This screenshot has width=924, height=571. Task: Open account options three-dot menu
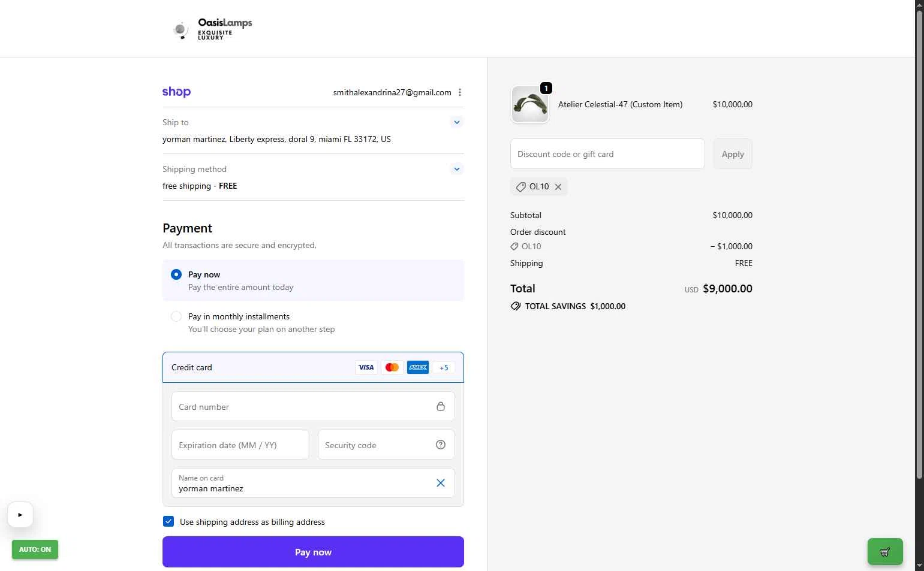point(460,92)
